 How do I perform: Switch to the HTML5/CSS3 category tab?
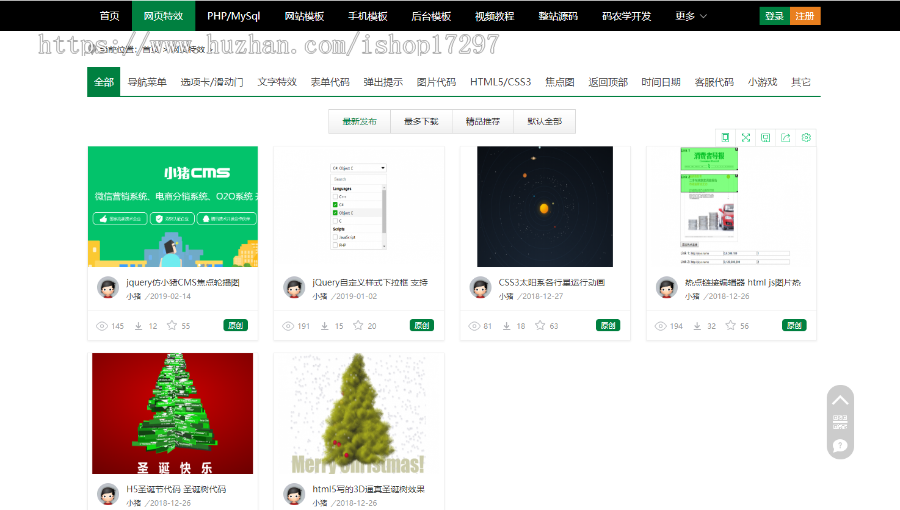pyautogui.click(x=500, y=82)
